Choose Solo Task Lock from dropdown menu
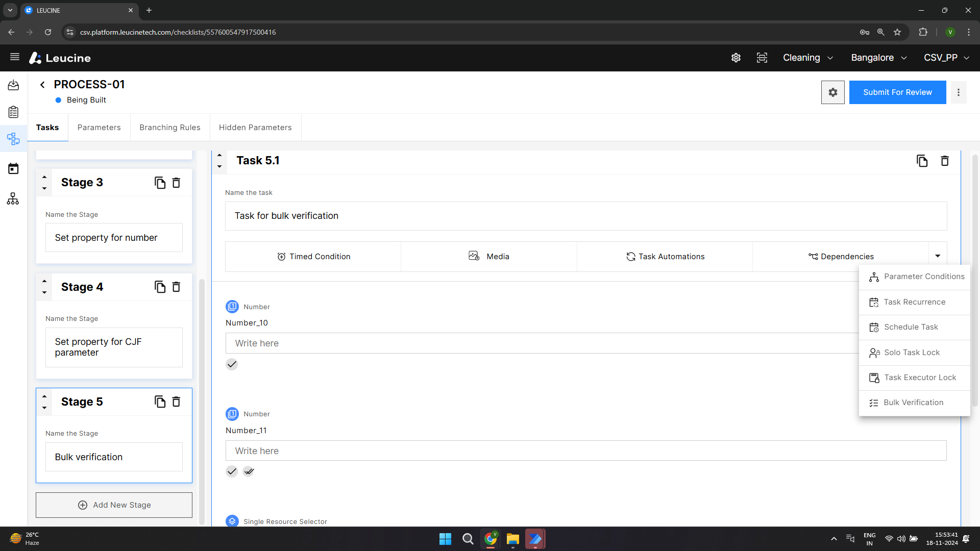 (915, 353)
